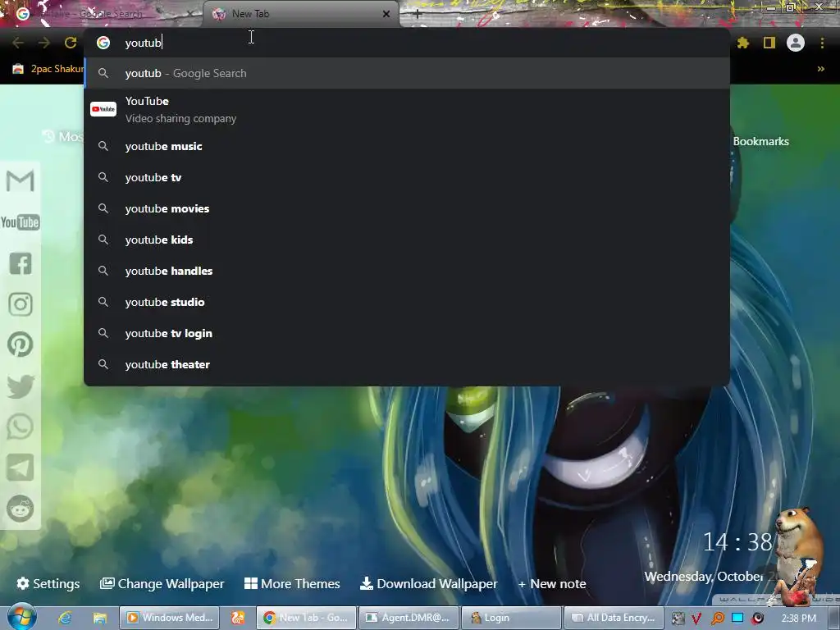Switch to Windows Media Player taskbar button
This screenshot has width=840, height=630.
coord(169,618)
